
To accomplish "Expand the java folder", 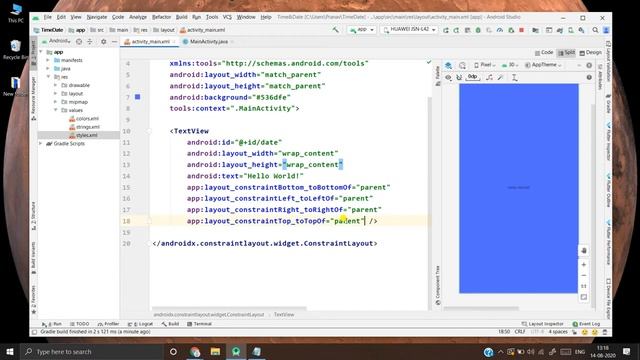I will click(48, 69).
